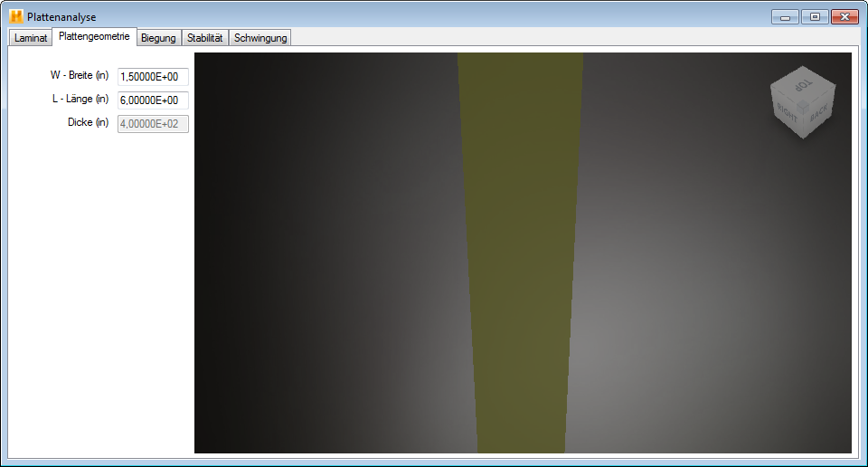Click the TOP face of view cube

[803, 85]
